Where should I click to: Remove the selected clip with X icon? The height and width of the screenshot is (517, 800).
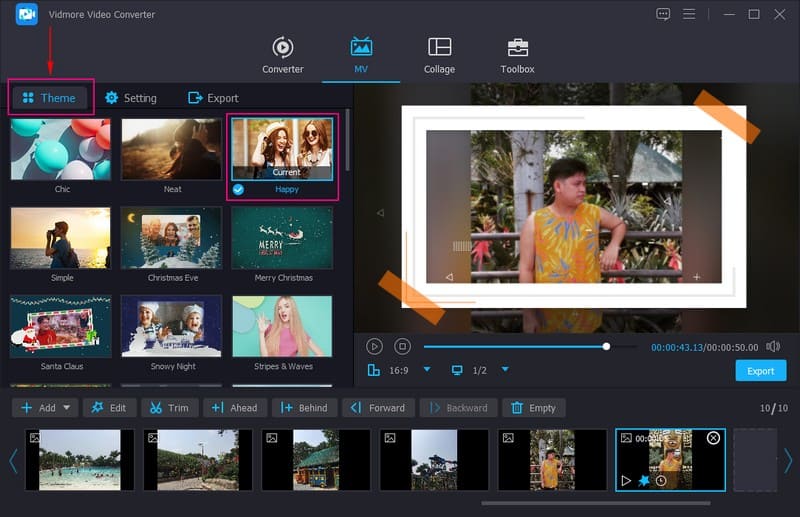tap(713, 438)
